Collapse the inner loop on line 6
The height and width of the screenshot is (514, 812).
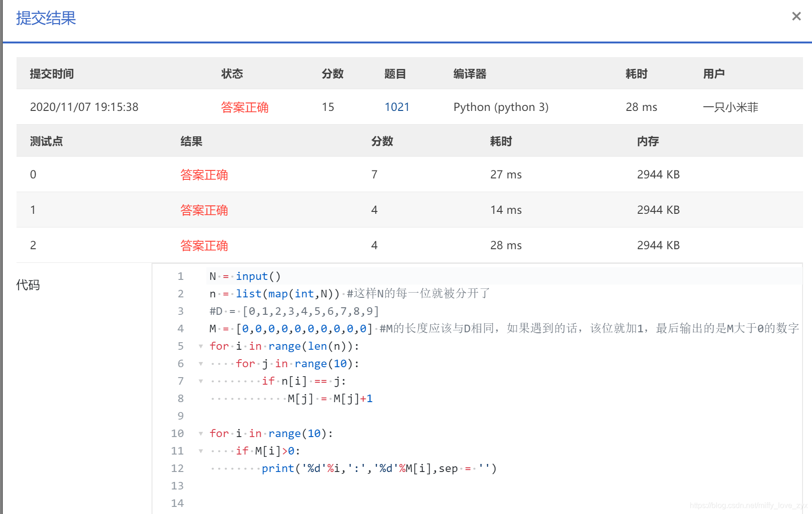coord(201,363)
